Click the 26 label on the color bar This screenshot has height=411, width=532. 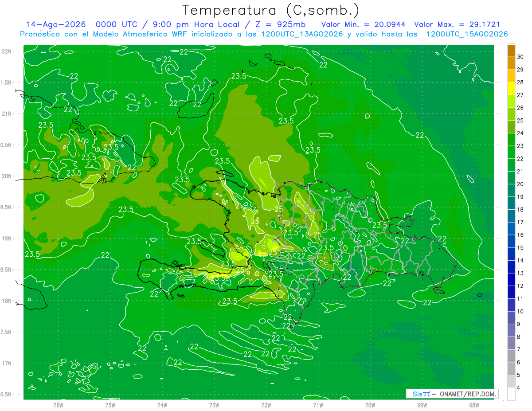tap(520, 108)
